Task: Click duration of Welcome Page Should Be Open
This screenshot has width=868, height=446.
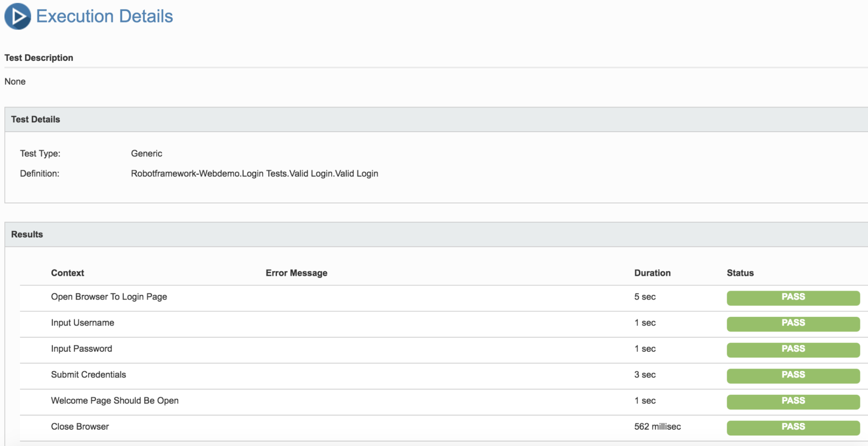Action: click(645, 401)
